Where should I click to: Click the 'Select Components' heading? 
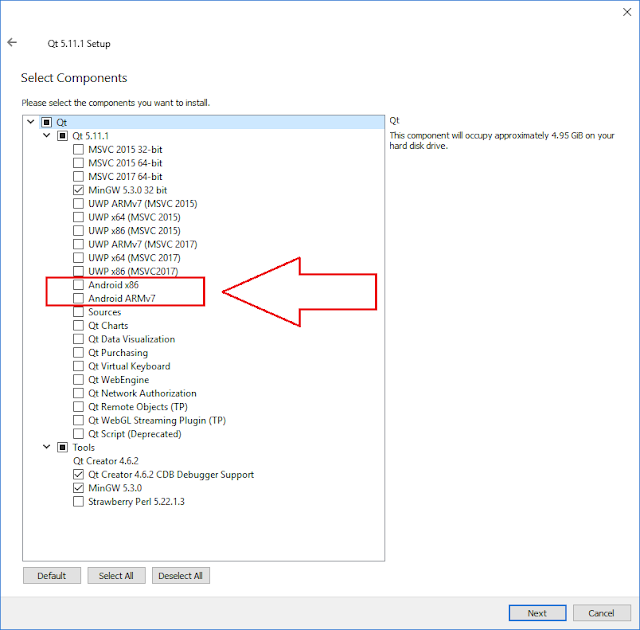coord(74,78)
